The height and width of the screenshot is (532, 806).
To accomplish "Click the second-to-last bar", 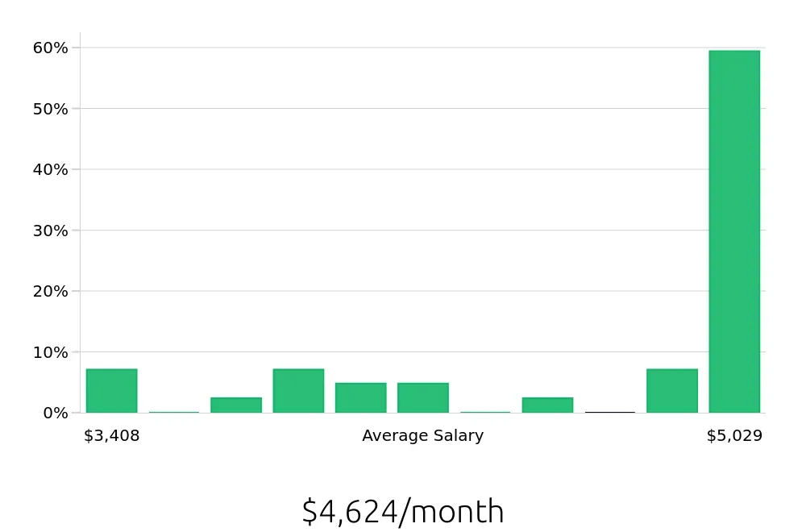I will [672, 391].
